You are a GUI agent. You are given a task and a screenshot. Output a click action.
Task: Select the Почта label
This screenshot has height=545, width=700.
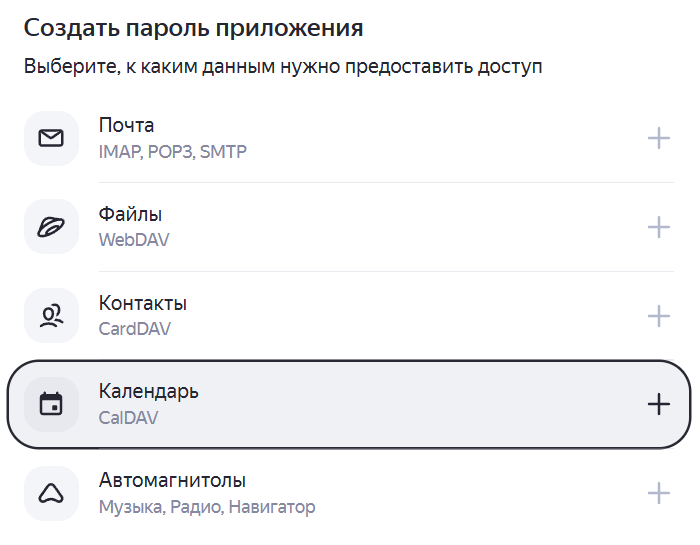tap(126, 126)
